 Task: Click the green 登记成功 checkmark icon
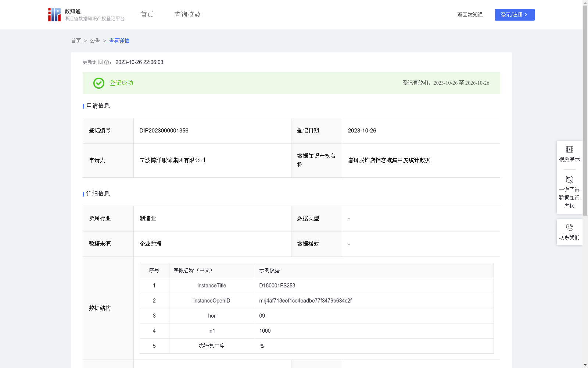(98, 83)
